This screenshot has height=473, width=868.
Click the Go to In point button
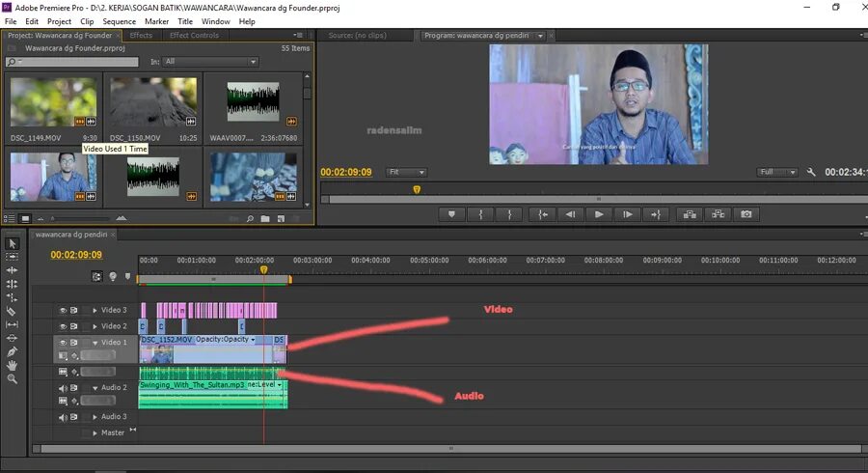tap(542, 214)
